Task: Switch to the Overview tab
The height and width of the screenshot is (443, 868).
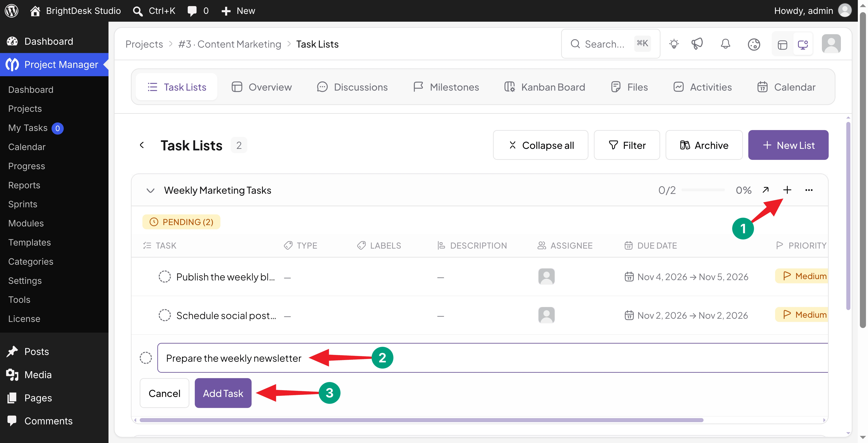Action: point(261,87)
